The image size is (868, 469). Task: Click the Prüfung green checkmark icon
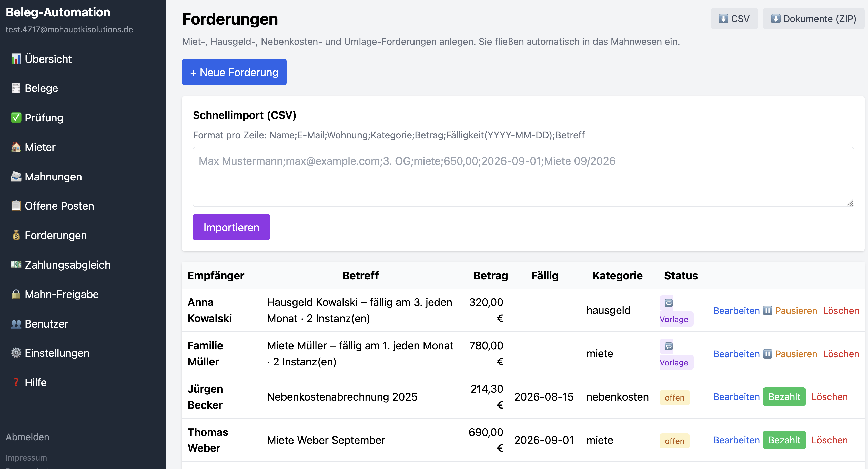(16, 118)
